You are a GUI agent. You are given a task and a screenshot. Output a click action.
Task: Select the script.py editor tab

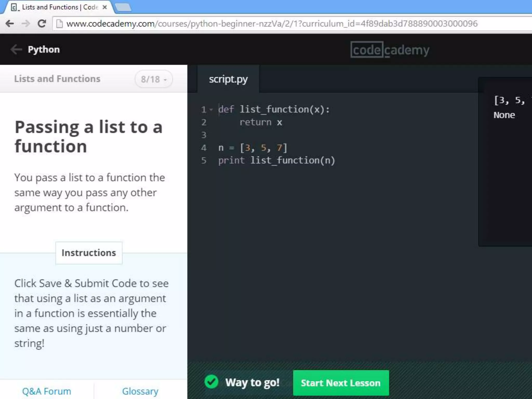pyautogui.click(x=228, y=79)
